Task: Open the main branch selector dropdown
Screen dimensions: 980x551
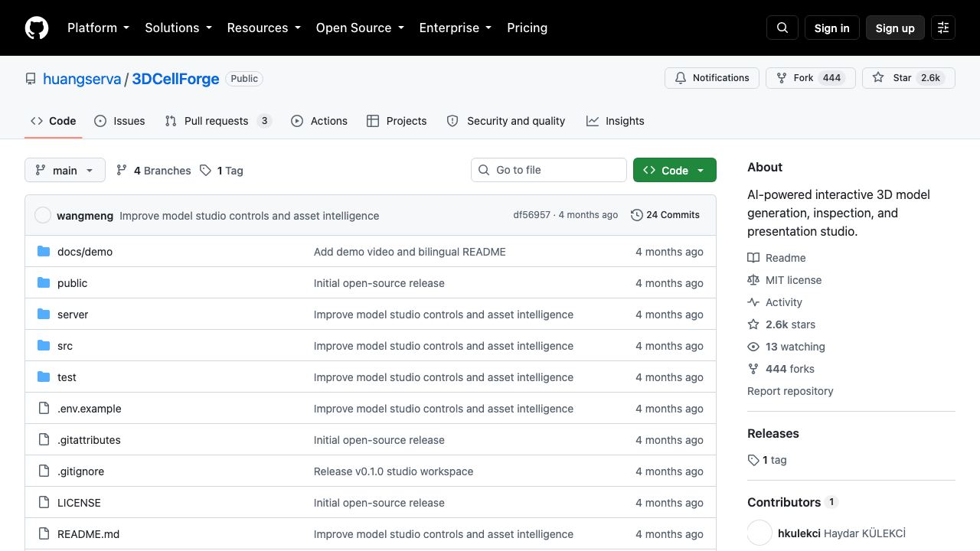Action: point(65,170)
